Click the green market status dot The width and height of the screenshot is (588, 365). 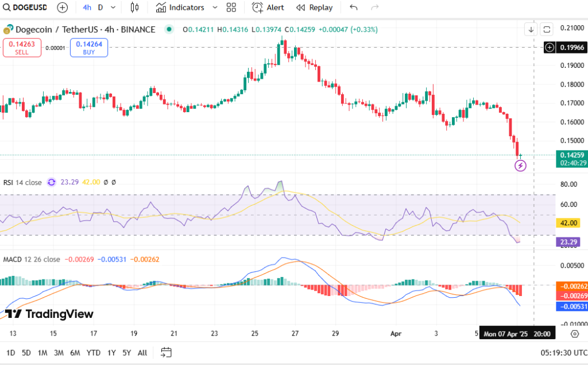(x=169, y=29)
